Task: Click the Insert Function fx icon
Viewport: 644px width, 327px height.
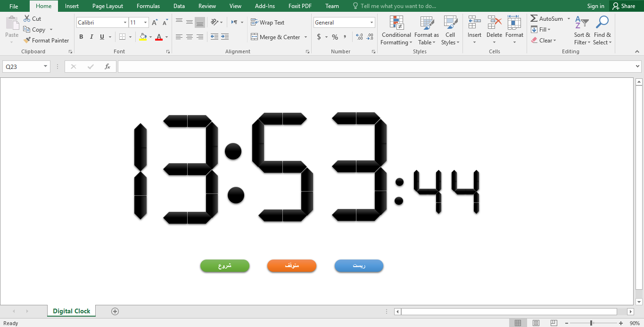Action: pyautogui.click(x=107, y=67)
